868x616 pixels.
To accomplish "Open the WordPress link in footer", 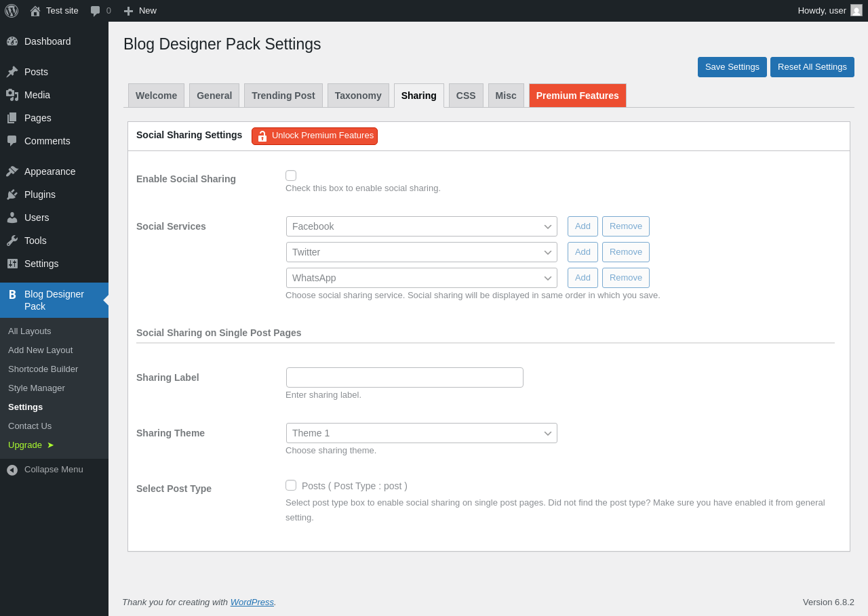I will (x=252, y=602).
